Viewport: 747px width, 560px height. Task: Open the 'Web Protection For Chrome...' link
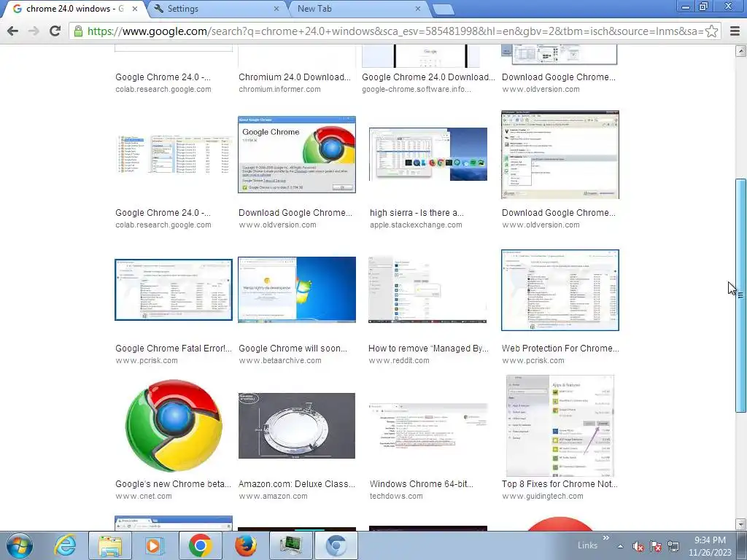tap(560, 349)
